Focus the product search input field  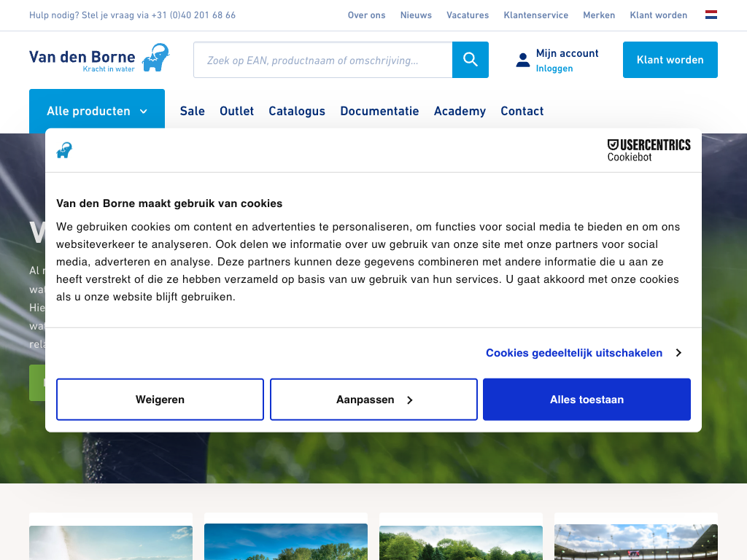point(322,60)
